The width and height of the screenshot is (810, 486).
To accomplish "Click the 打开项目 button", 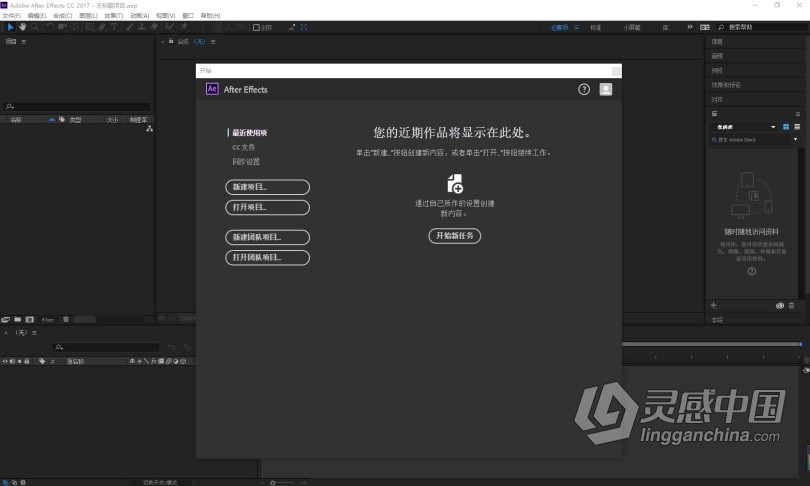I will [268, 207].
